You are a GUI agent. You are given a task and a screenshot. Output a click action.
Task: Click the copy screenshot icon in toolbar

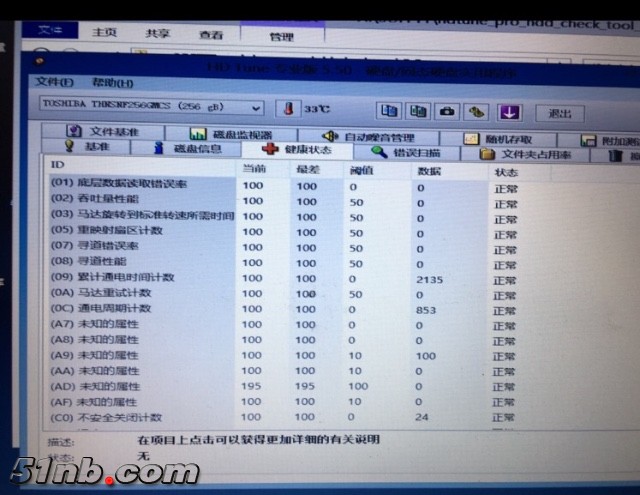[419, 111]
